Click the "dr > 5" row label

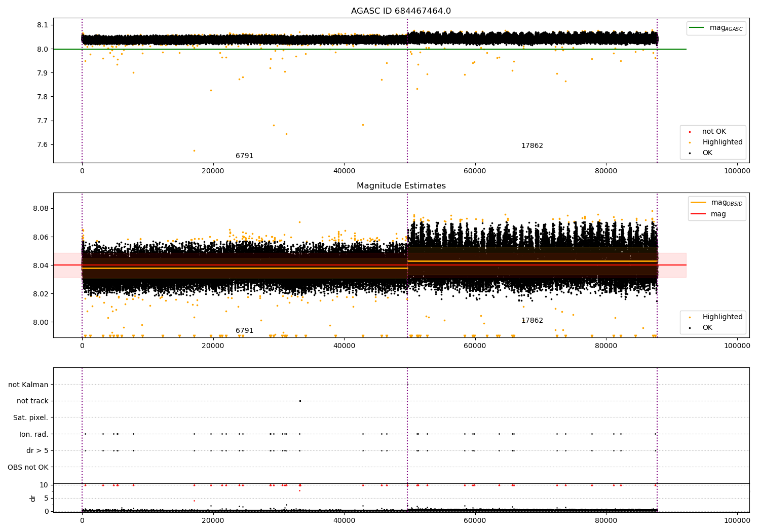[37, 451]
